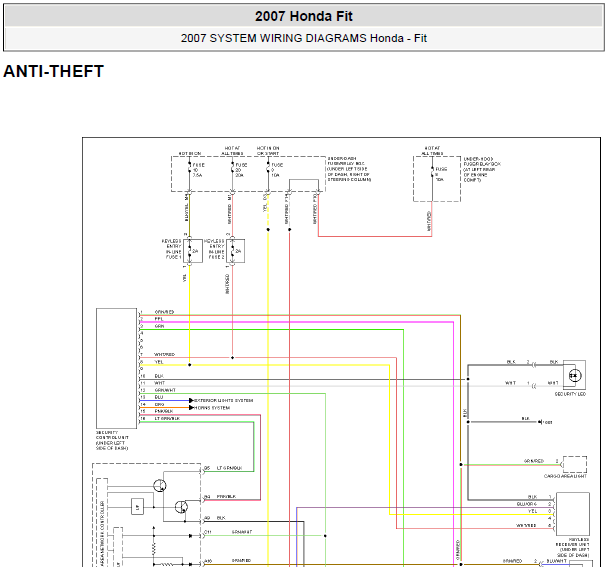Click the CARGO AREA LIGHT label
611x567 pixels.
click(565, 476)
